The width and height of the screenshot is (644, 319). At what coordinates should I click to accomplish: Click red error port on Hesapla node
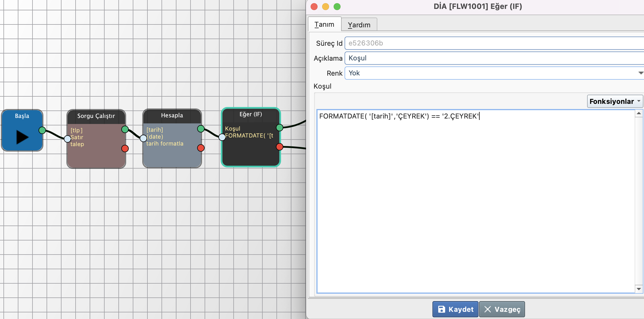click(x=201, y=148)
